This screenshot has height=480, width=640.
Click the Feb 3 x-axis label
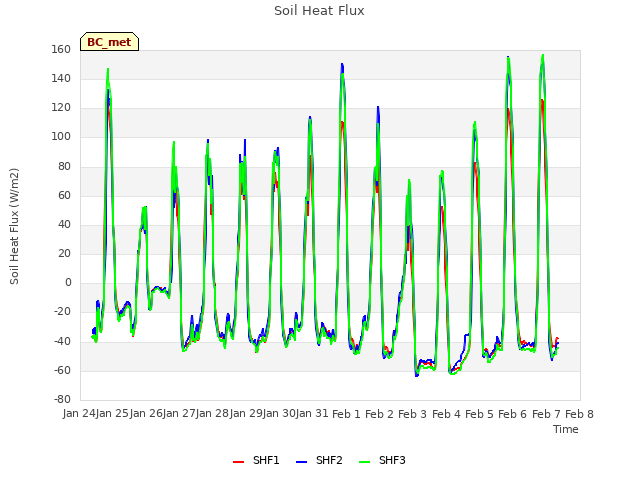(x=412, y=414)
